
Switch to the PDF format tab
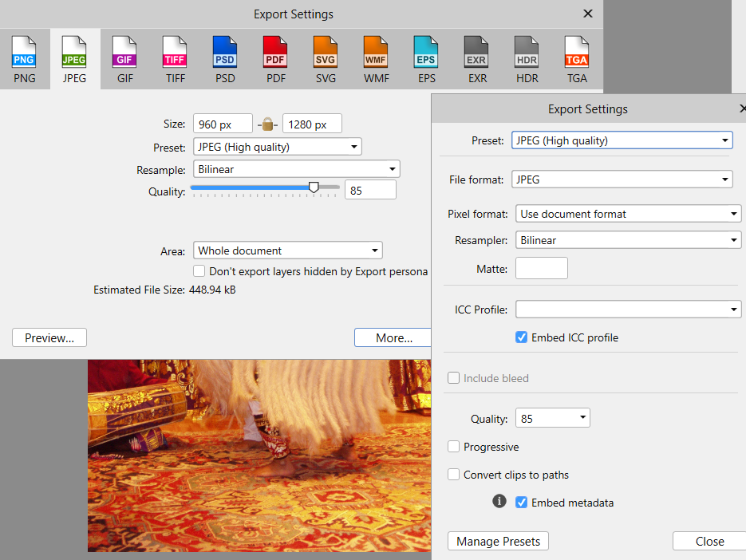click(x=275, y=56)
